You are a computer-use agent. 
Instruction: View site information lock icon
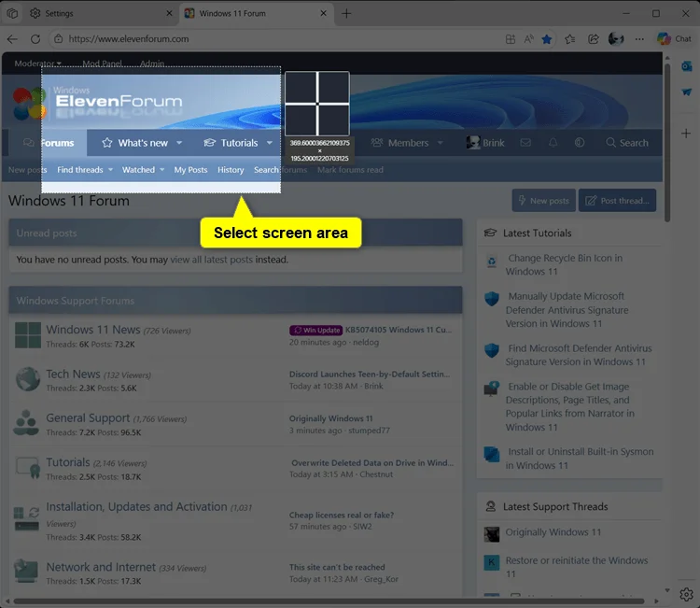tap(59, 39)
